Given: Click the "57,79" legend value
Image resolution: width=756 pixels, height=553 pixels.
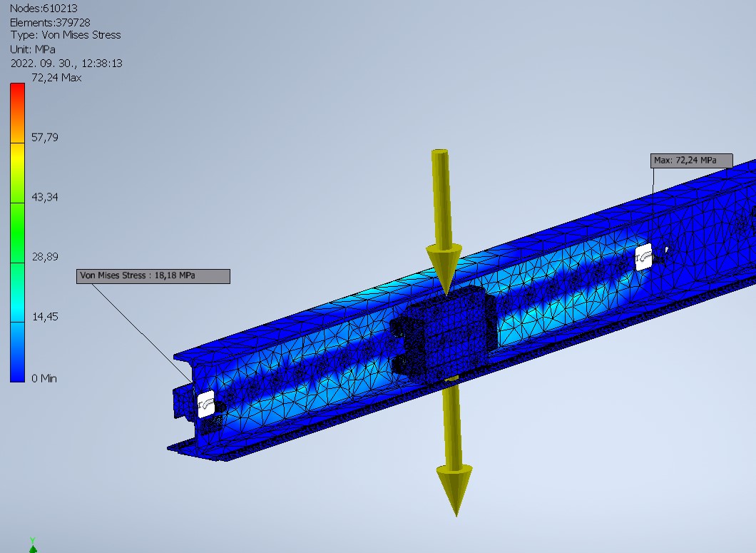Looking at the screenshot, I should point(45,138).
